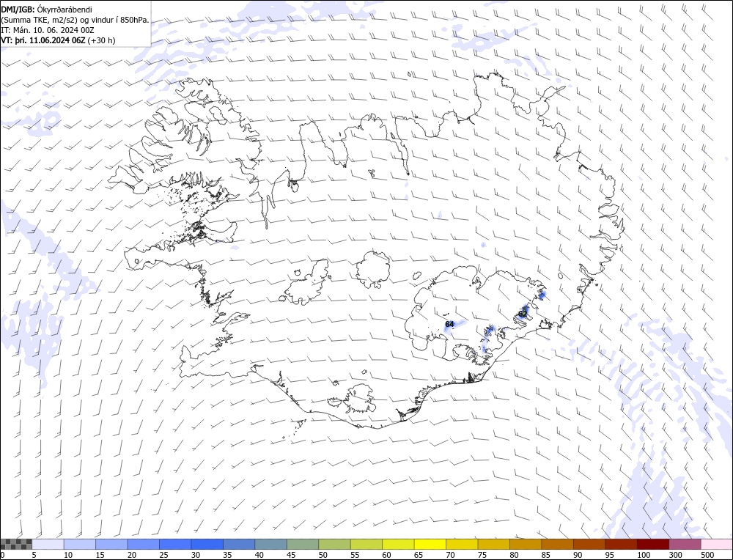Click the legend tick label 100
The width and height of the screenshot is (733, 560).
(644, 555)
